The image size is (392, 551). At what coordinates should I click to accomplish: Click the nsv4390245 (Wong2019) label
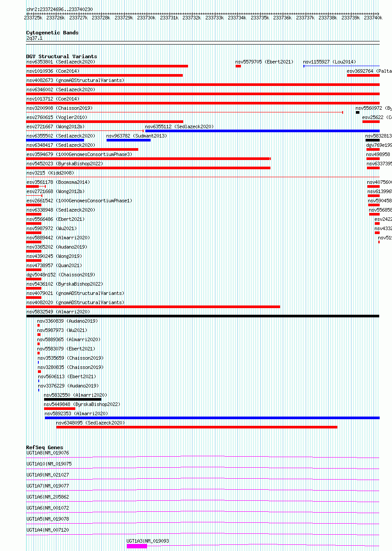coord(54,256)
